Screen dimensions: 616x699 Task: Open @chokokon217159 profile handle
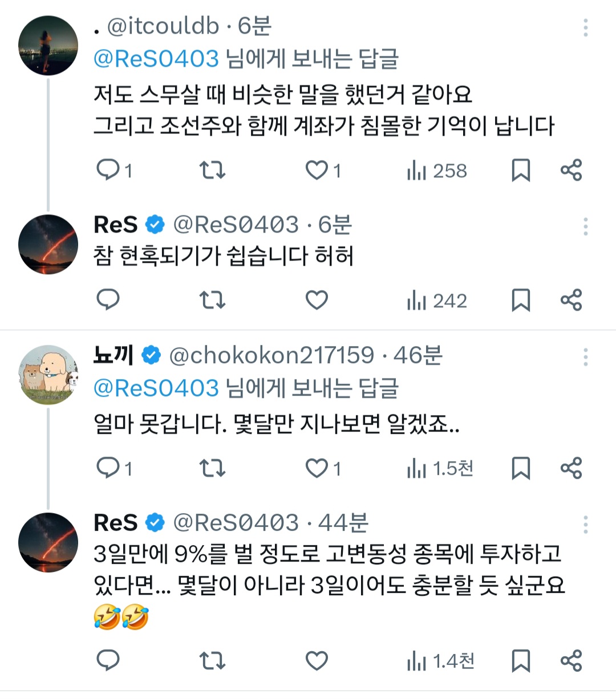[271, 356]
